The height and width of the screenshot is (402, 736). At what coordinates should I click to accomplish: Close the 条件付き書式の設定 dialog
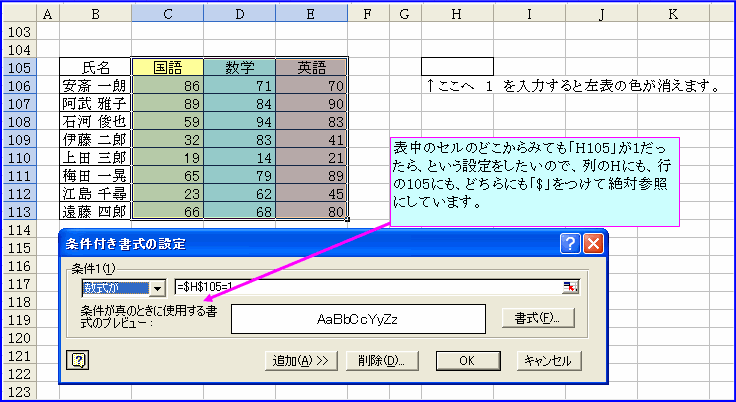pyautogui.click(x=593, y=244)
